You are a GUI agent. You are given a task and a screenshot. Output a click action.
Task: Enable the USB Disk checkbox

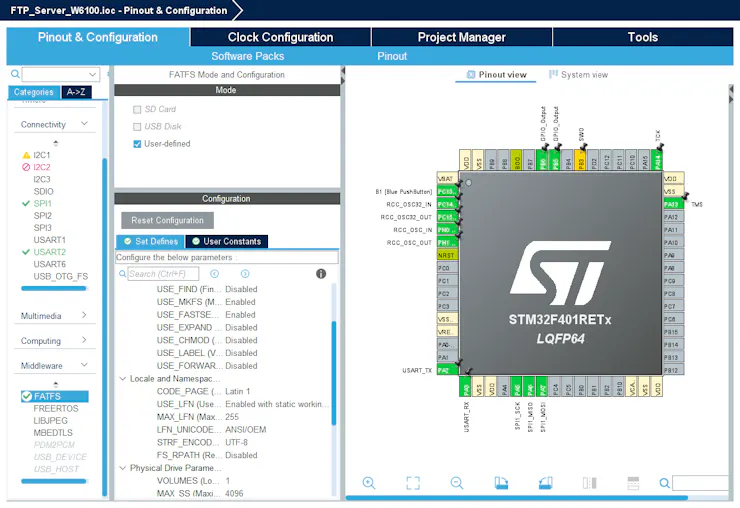pos(137,127)
